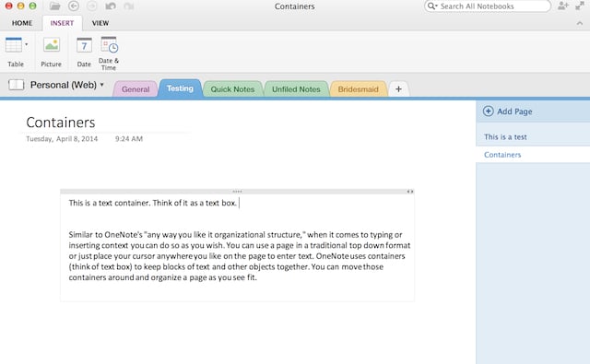The image size is (590, 364).
Task: Place cursor in 'This is a text container' line
Action: [153, 203]
